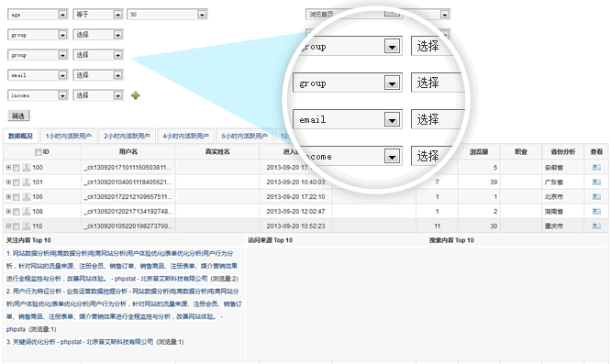Click the 省份分析 column header
This screenshot has height=364, width=611.
click(x=563, y=152)
